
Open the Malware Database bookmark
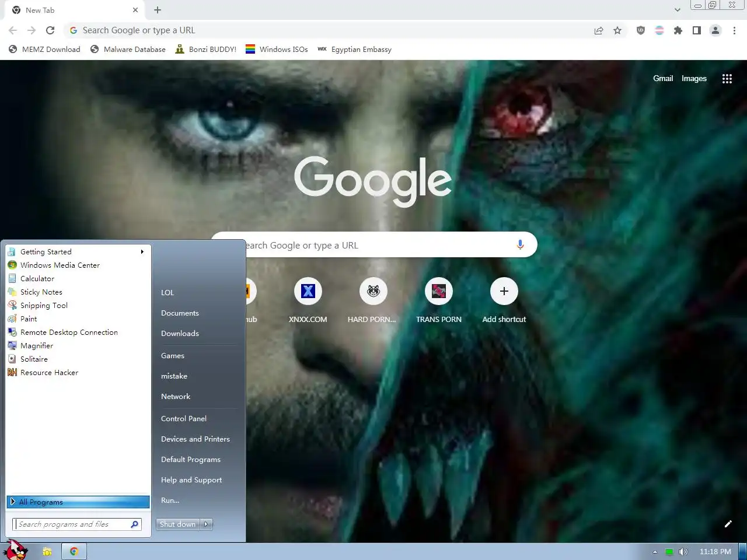pos(128,50)
